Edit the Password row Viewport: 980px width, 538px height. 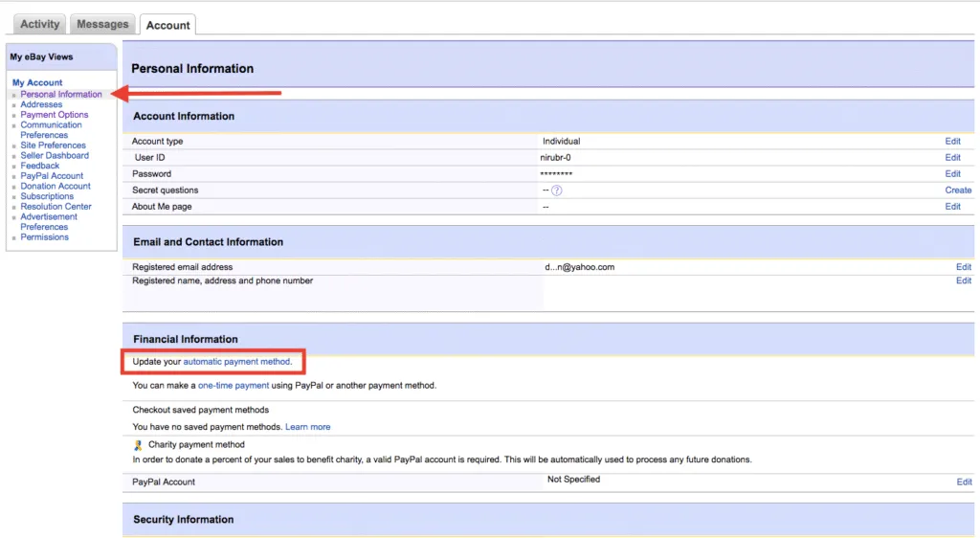952,174
